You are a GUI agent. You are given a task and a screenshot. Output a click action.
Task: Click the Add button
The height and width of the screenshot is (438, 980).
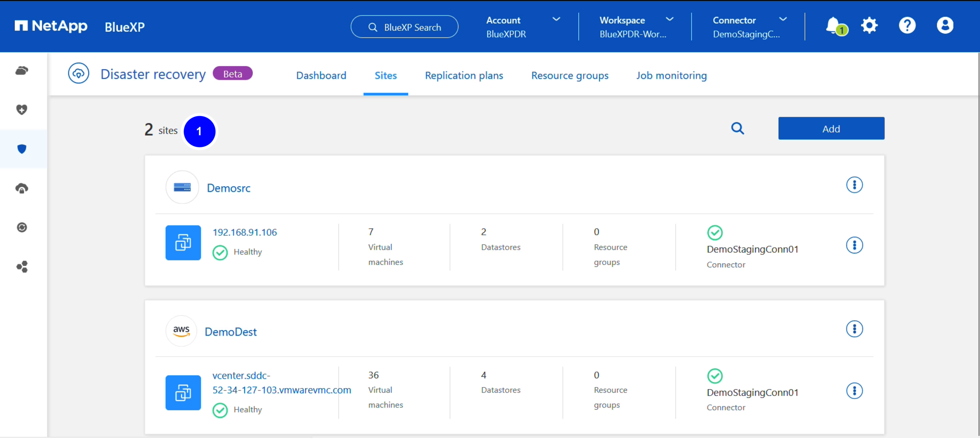pos(831,129)
